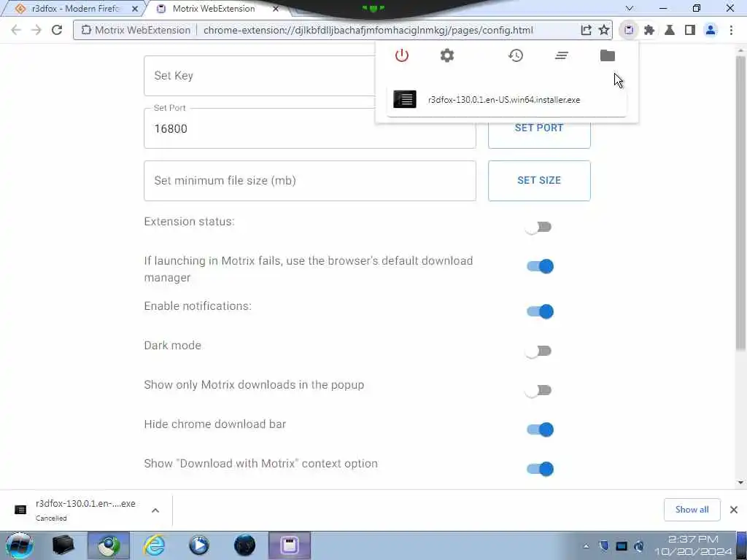This screenshot has height=560, width=747.
Task: Click the scrollbar down arrow
Action: pos(740,483)
